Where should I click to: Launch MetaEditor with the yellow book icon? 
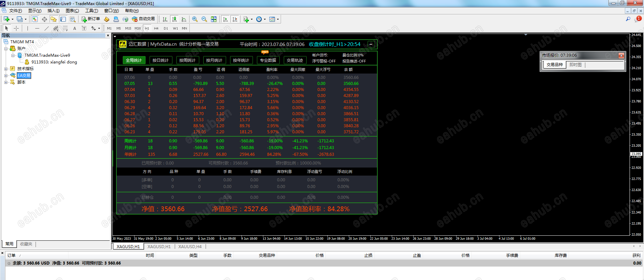point(107,19)
